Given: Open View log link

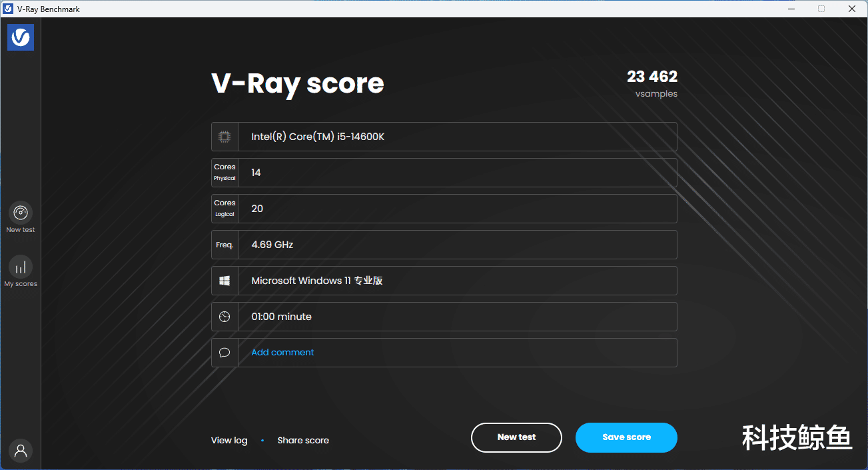Looking at the screenshot, I should 229,440.
